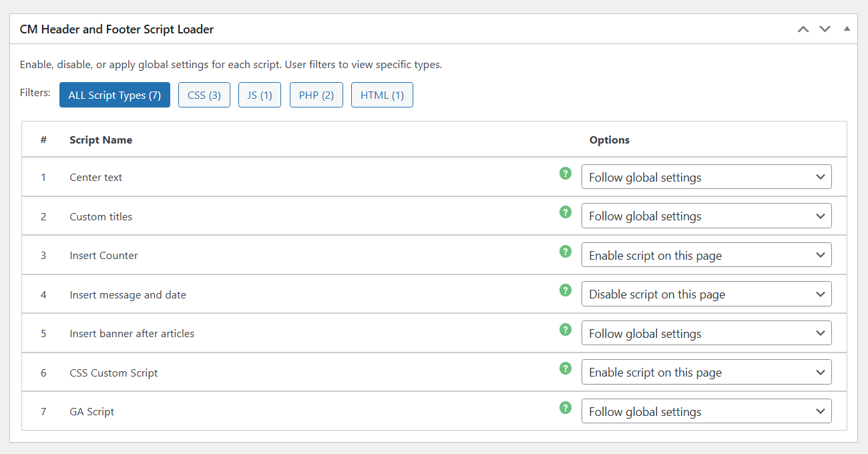Click help icon for Custom titles script

[566, 212]
